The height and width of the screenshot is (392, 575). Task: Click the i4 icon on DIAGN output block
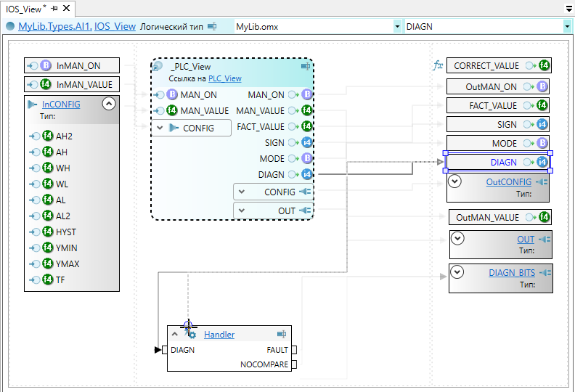542,163
